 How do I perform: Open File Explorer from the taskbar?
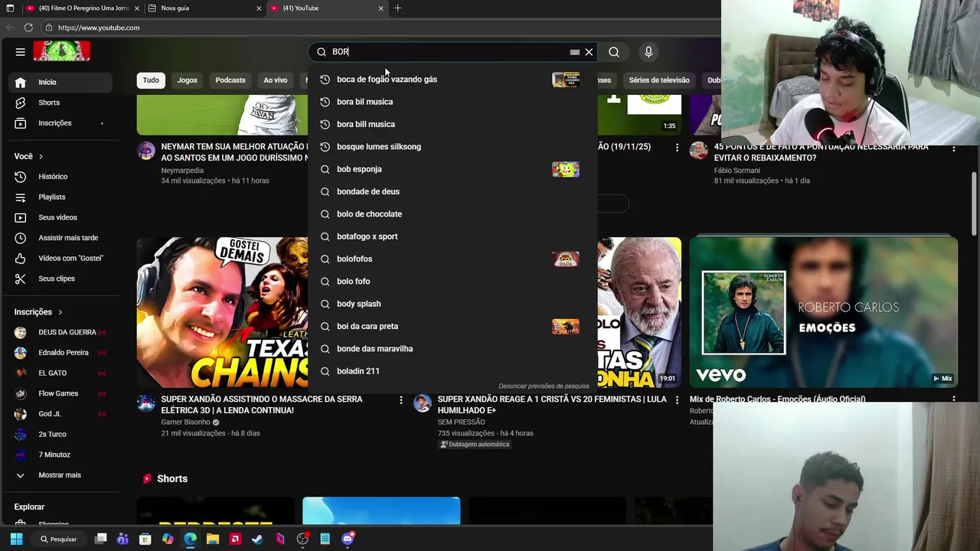click(x=213, y=539)
